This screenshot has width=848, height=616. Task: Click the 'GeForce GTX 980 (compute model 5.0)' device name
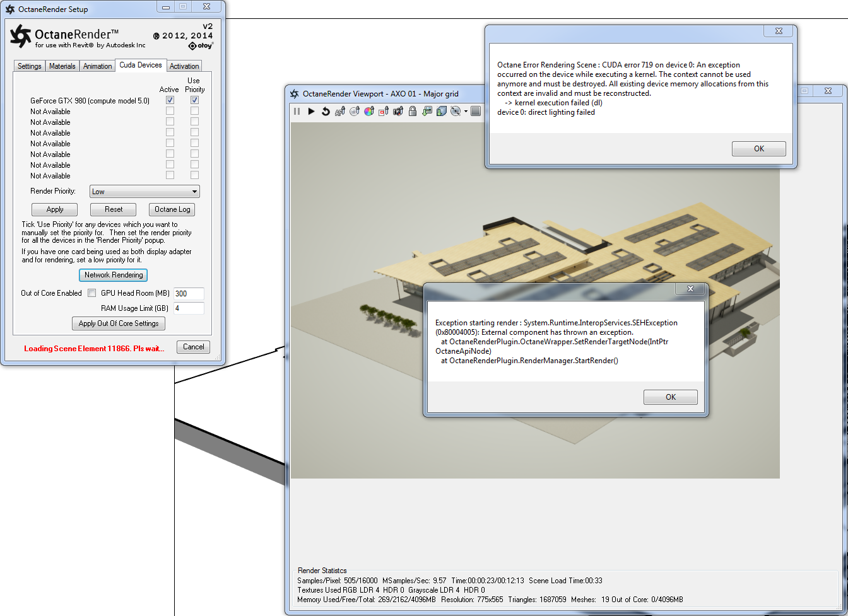click(90, 101)
